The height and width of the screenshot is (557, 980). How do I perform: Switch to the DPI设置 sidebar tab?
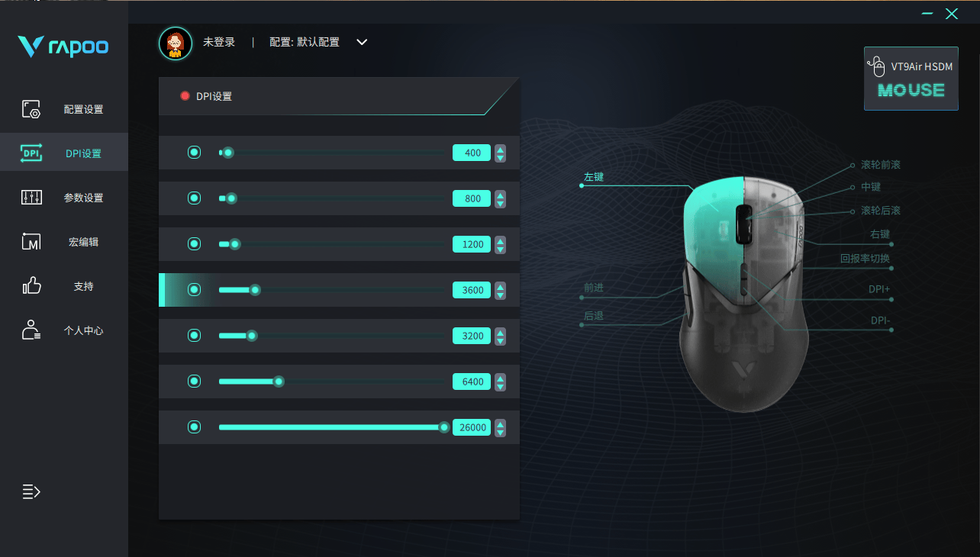[64, 153]
